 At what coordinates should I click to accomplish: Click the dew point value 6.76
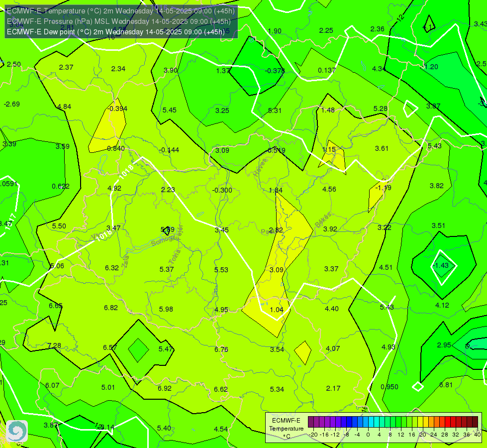point(221,349)
